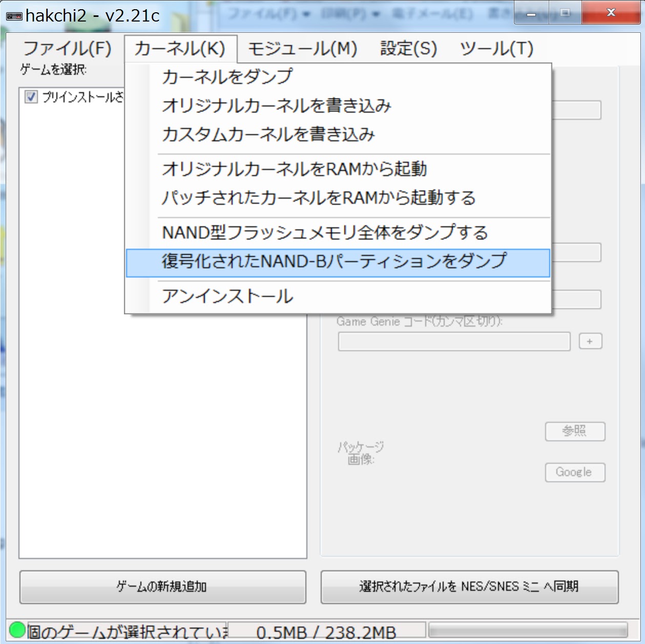Click the Google image search button
This screenshot has width=645, height=644.
[575, 472]
